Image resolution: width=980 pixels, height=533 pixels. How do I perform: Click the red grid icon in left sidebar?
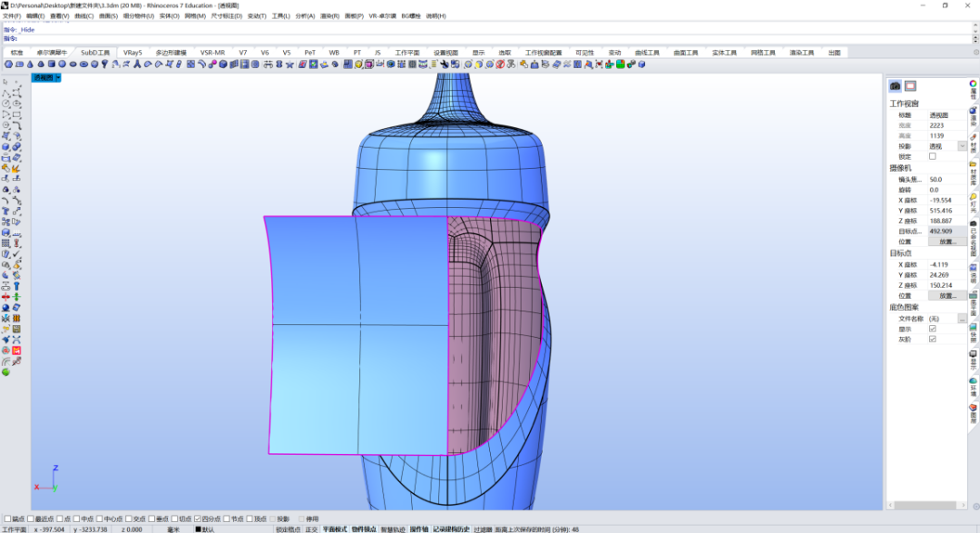[16, 351]
